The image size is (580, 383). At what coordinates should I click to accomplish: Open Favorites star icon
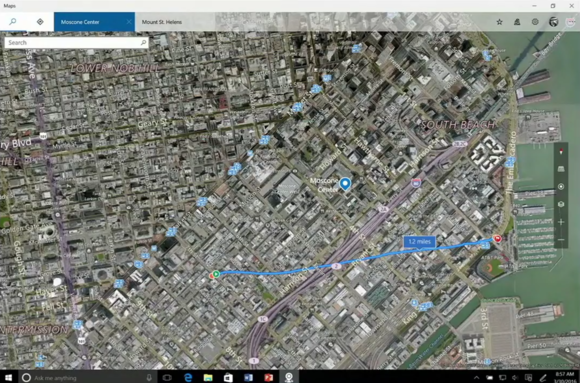point(499,22)
